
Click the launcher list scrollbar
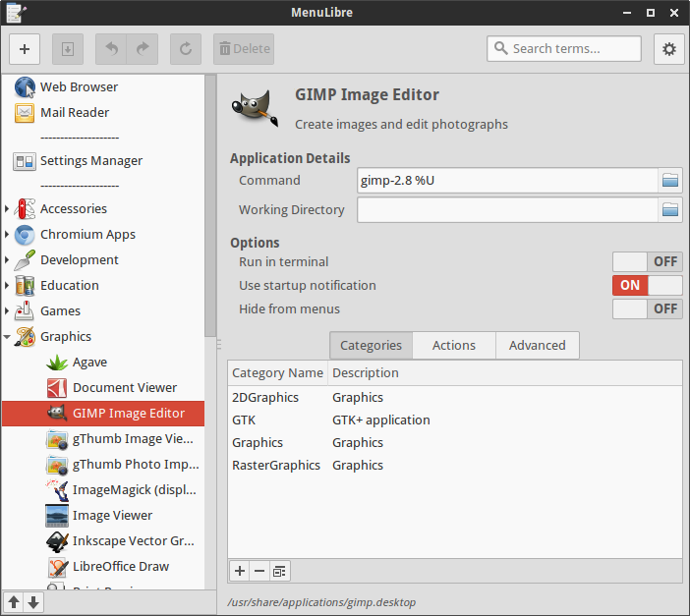[210, 206]
